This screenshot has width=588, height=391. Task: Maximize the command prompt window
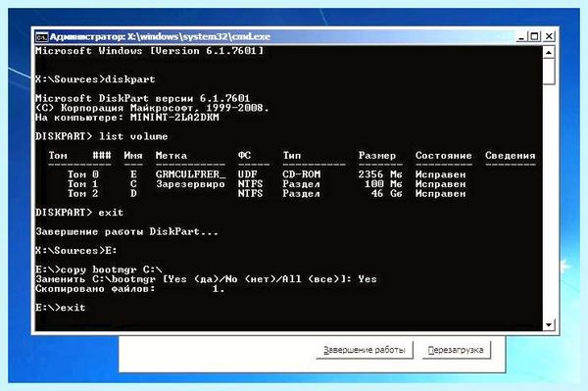click(x=534, y=36)
